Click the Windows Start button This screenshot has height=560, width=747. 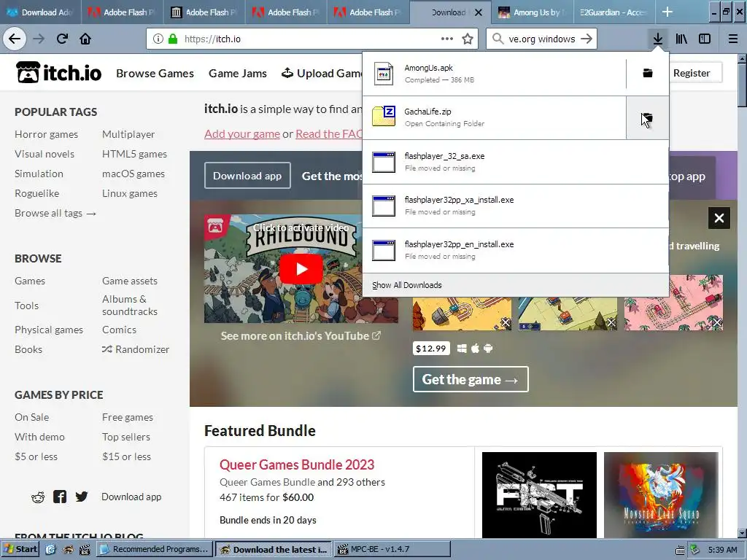pos(20,549)
